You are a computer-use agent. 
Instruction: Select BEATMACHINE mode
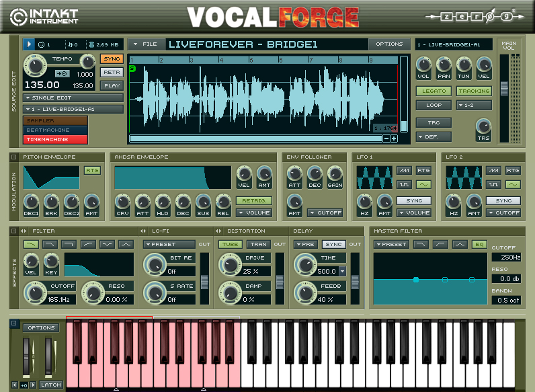(56, 130)
